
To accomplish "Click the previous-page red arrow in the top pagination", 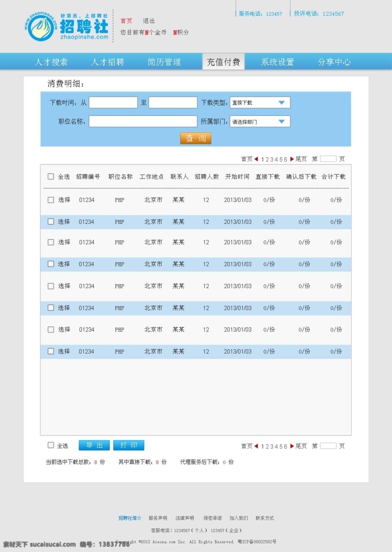I will pos(256,159).
